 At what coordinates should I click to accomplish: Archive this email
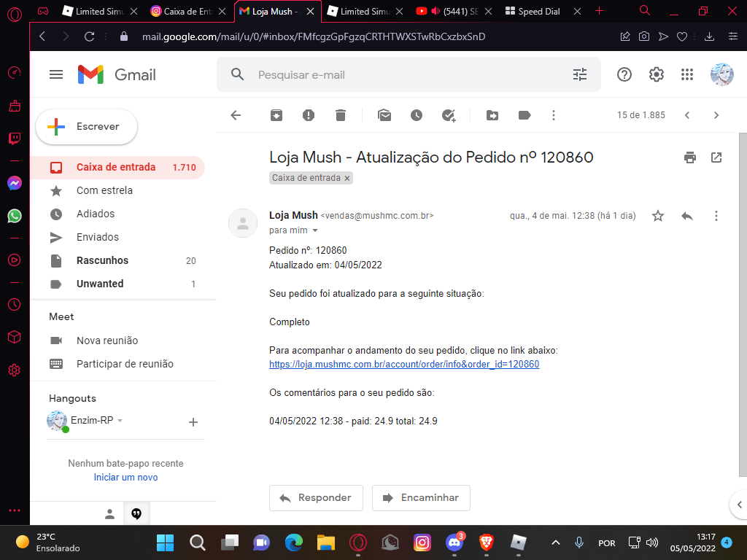point(276,115)
